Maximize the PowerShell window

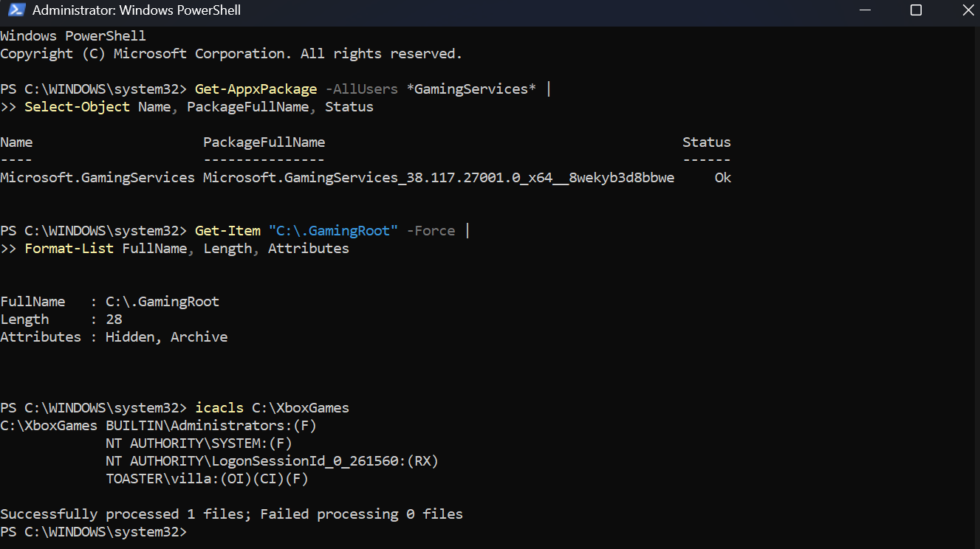click(916, 10)
